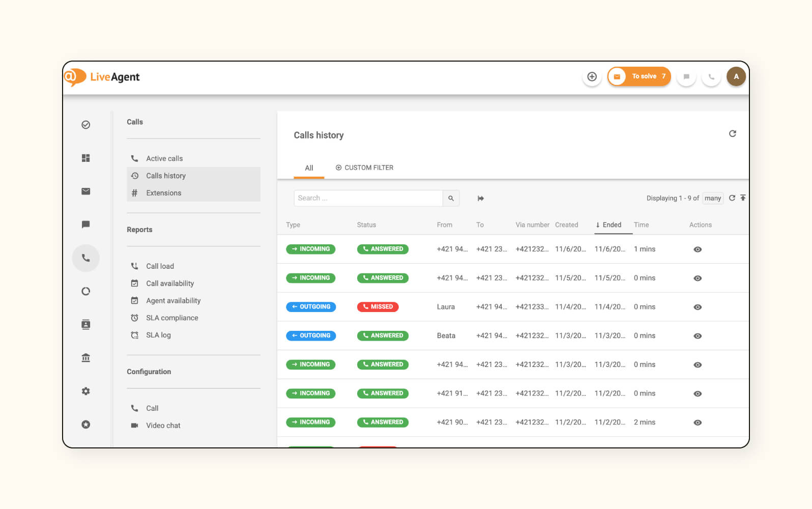Image resolution: width=812 pixels, height=509 pixels.
Task: Open the reports circle sidebar icon
Action: click(x=86, y=291)
